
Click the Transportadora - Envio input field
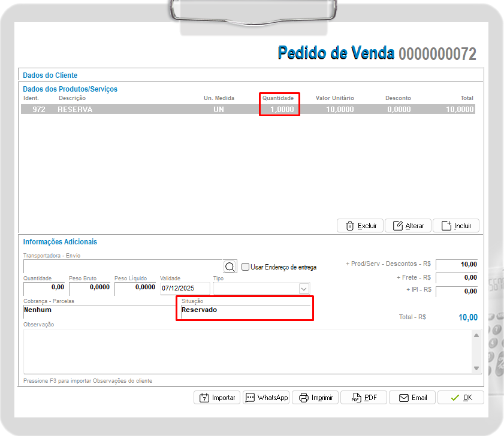point(122,267)
